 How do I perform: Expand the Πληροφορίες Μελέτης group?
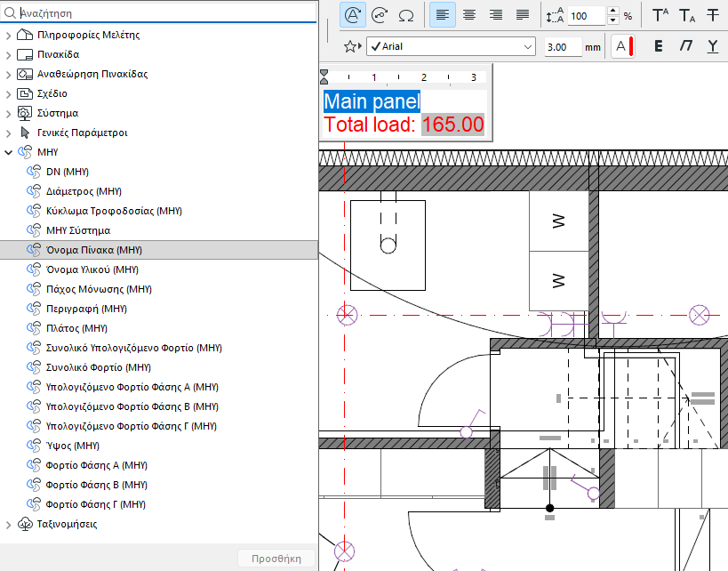(8, 36)
